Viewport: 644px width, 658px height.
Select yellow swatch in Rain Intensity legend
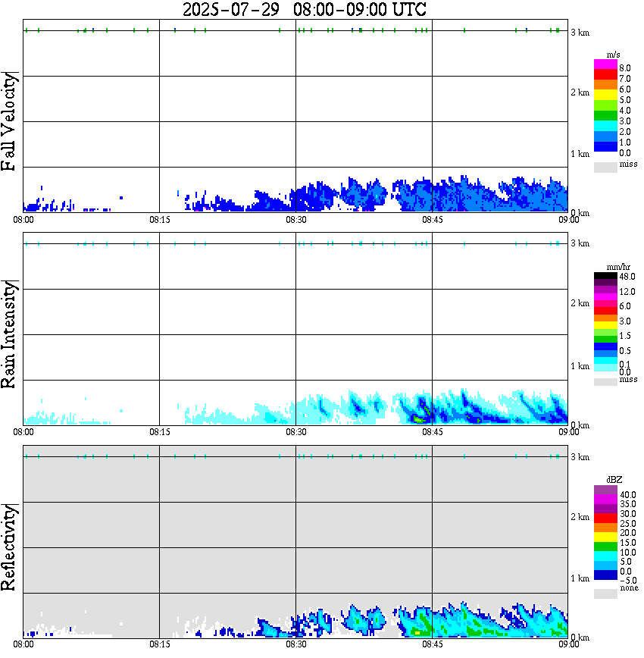coord(605,325)
